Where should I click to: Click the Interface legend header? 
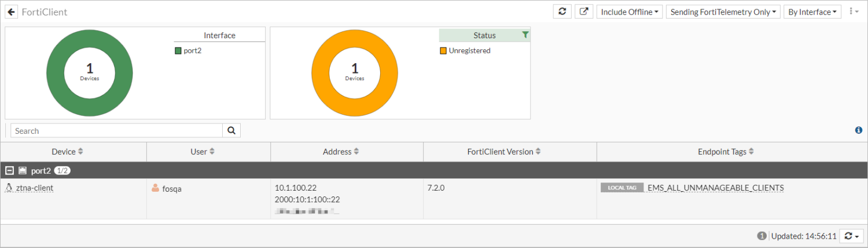coord(219,35)
